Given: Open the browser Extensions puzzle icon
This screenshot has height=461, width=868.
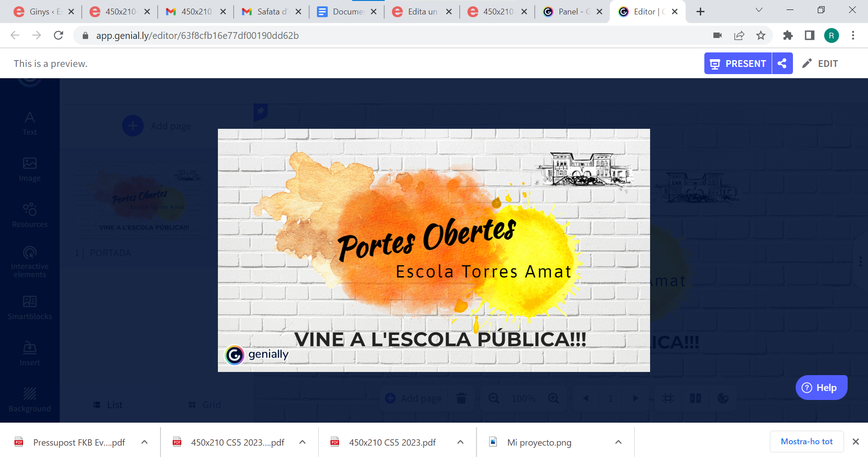Looking at the screenshot, I should tap(788, 36).
